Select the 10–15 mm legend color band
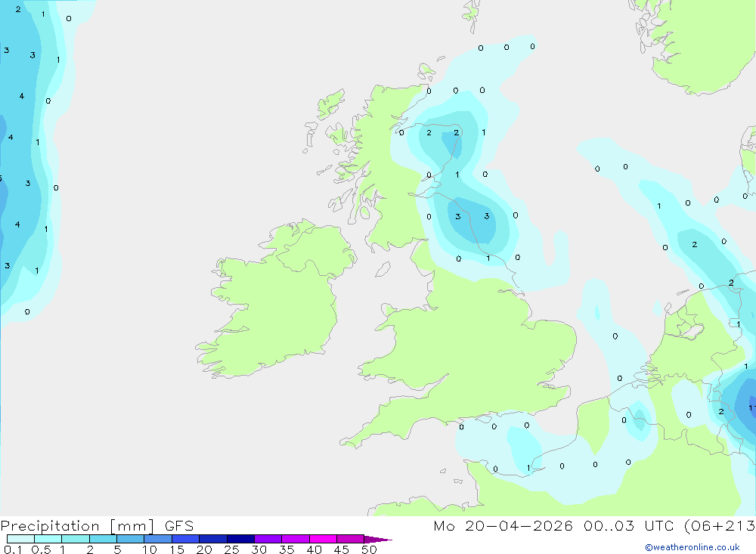Image resolution: width=756 pixels, height=554 pixels. coord(158,539)
